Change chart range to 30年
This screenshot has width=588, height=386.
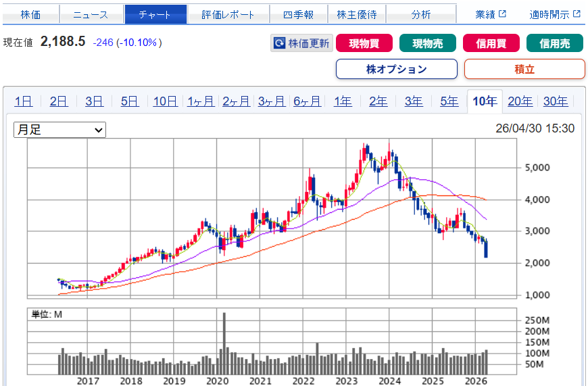pos(556,101)
